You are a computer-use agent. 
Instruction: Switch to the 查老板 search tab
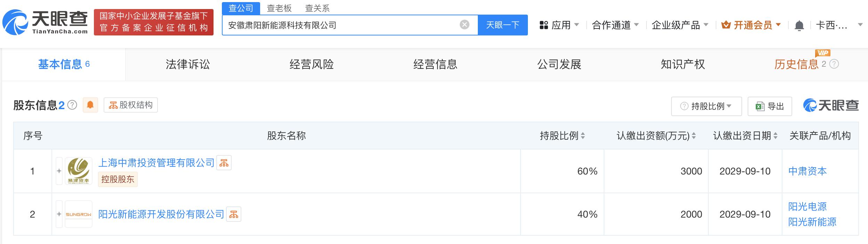[279, 8]
